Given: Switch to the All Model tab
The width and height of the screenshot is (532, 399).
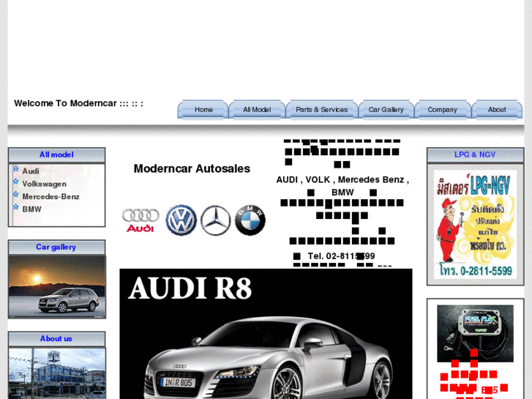Looking at the screenshot, I should 257,110.
